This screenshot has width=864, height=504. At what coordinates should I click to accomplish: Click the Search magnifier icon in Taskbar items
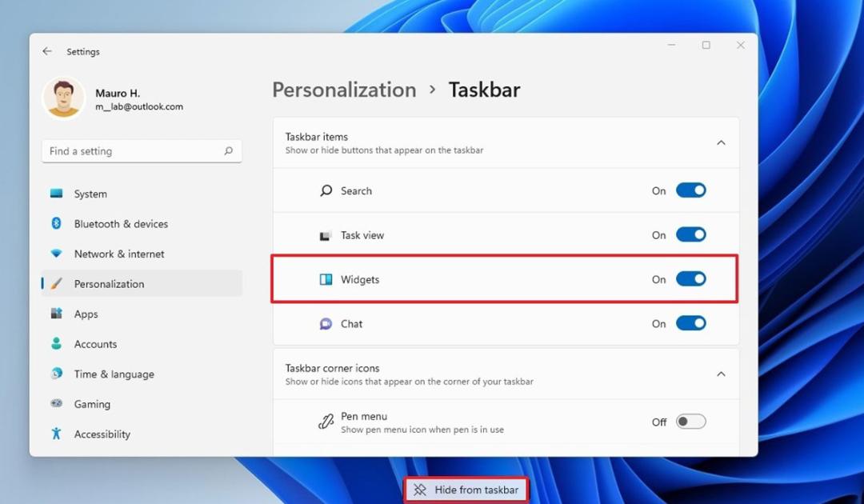tap(326, 190)
